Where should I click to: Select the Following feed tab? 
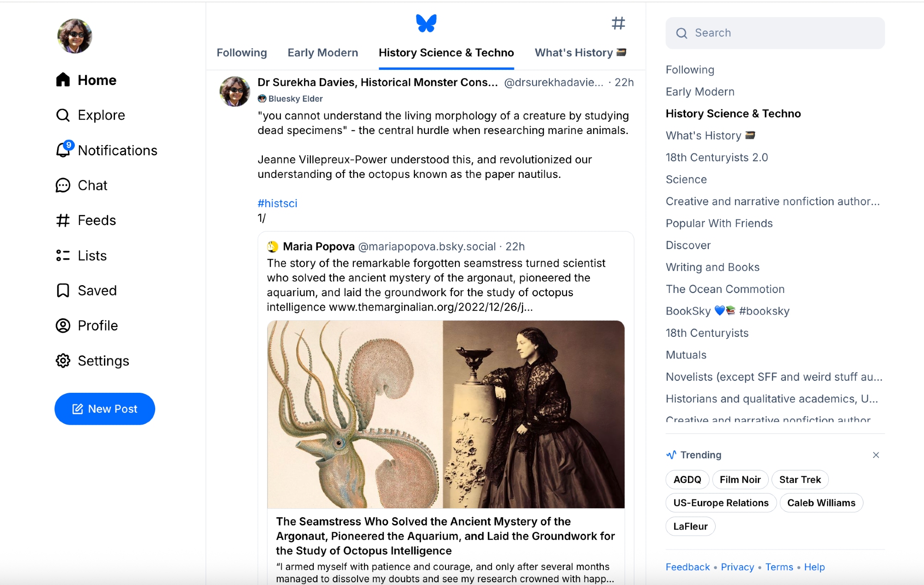(242, 53)
